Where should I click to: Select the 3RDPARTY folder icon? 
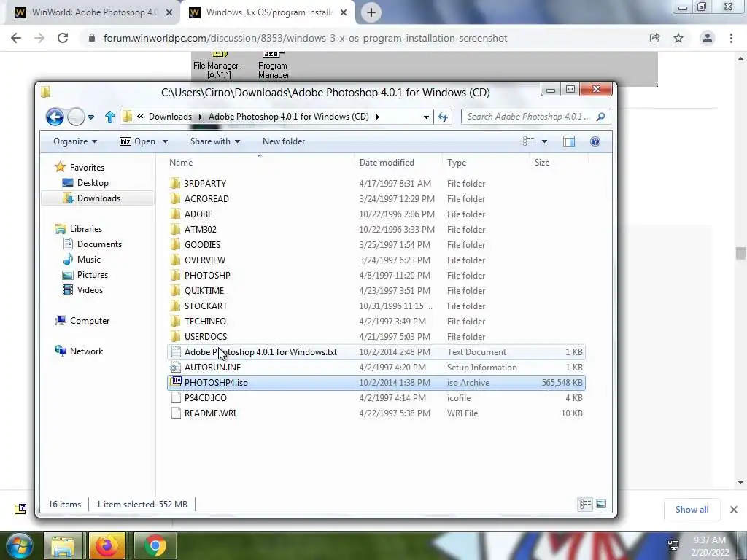coord(175,183)
